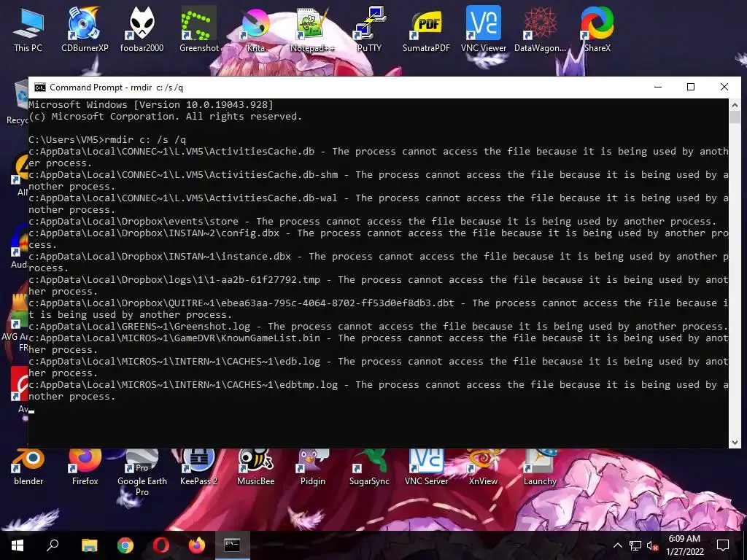Click the instance.dbx error line
This screenshot has height=560, width=747.
pyautogui.click(x=379, y=262)
